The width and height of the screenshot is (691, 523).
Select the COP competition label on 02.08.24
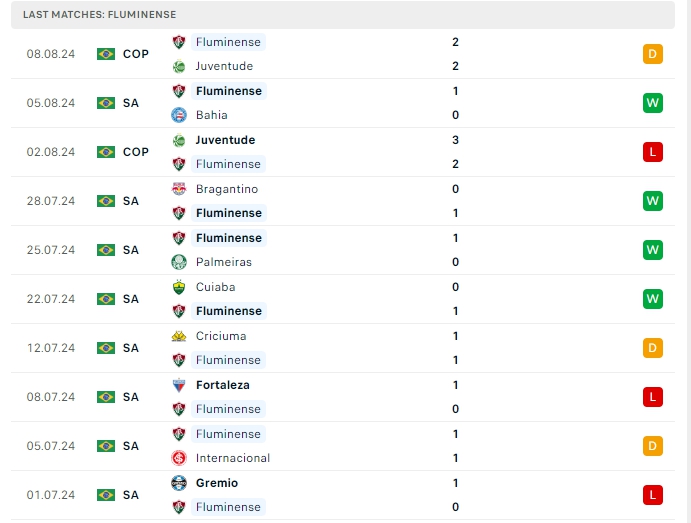pos(136,152)
